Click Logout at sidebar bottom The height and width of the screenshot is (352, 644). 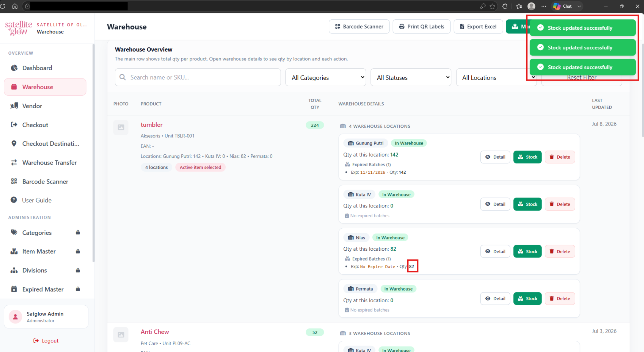46,341
